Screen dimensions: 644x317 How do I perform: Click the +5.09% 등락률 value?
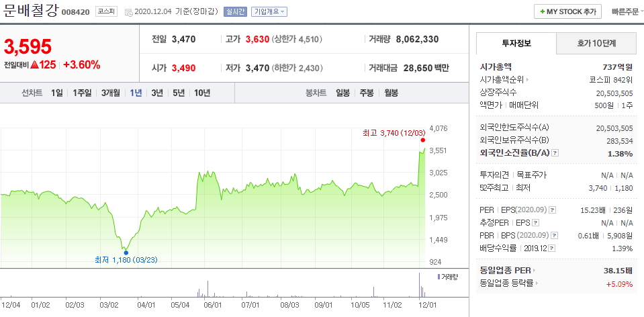point(619,283)
